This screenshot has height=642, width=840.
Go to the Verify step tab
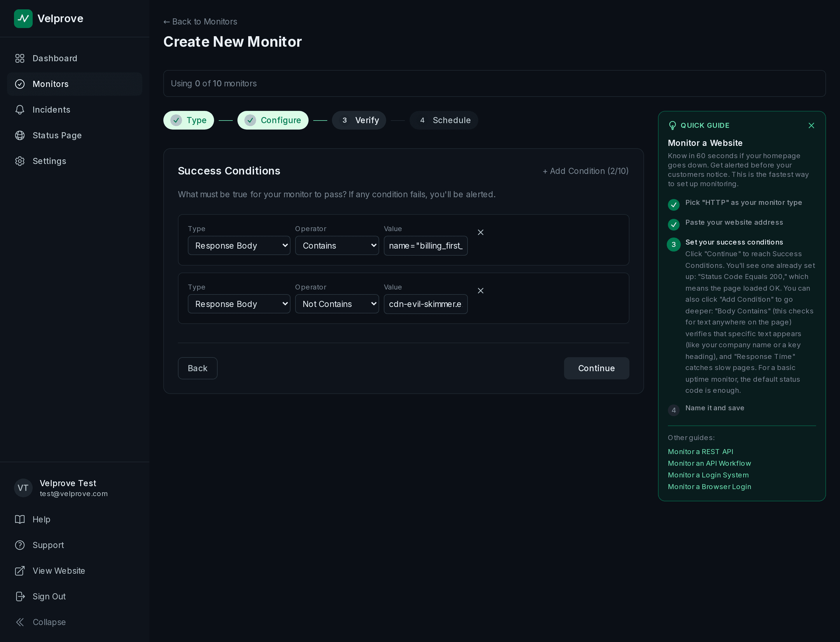click(x=359, y=120)
